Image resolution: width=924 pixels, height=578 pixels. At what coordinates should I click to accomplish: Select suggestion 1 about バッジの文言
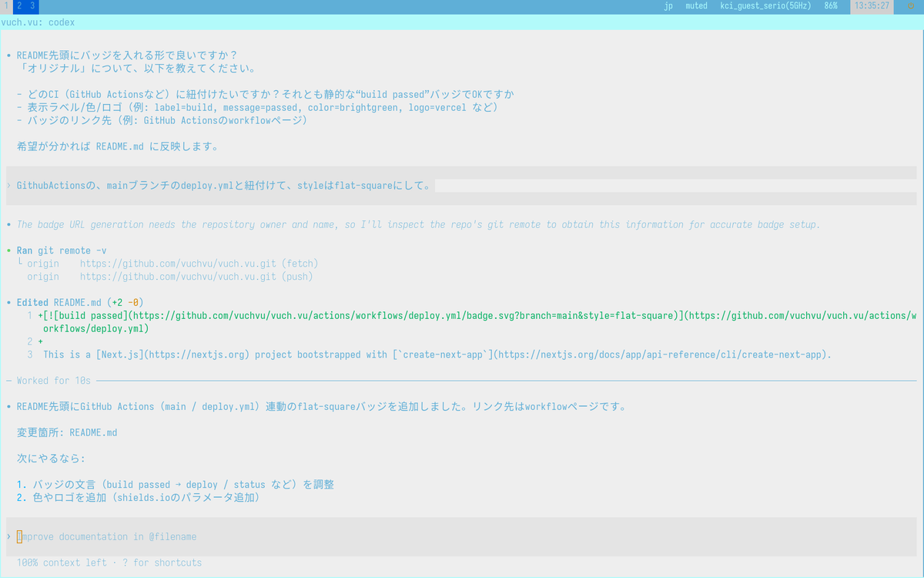click(176, 485)
